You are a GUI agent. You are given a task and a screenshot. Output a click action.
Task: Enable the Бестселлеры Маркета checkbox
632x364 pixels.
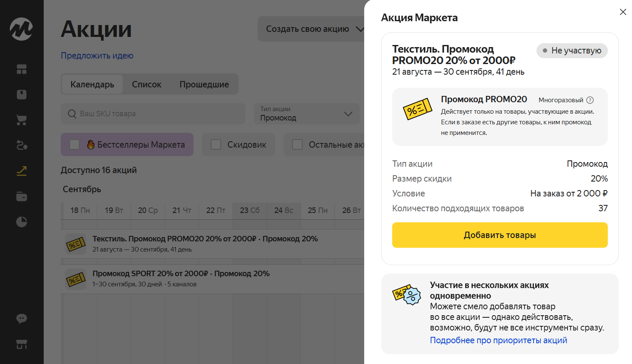tap(75, 145)
